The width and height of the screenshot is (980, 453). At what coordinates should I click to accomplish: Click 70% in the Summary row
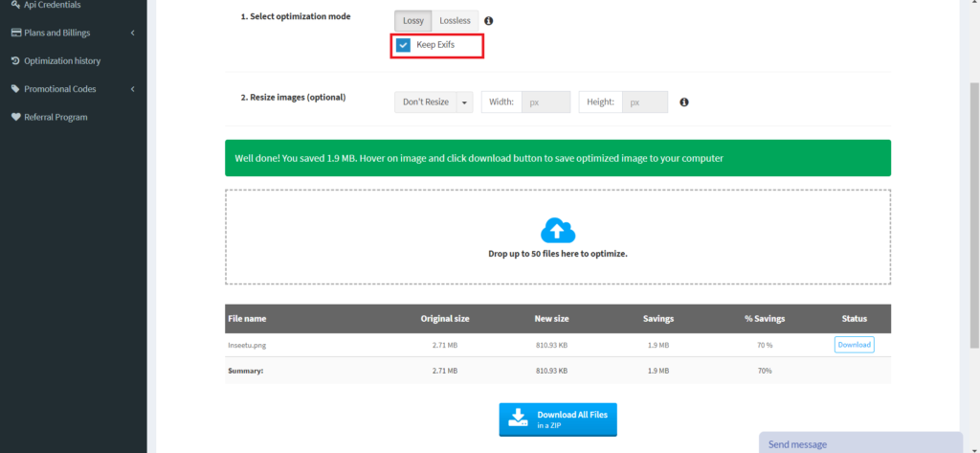click(765, 371)
